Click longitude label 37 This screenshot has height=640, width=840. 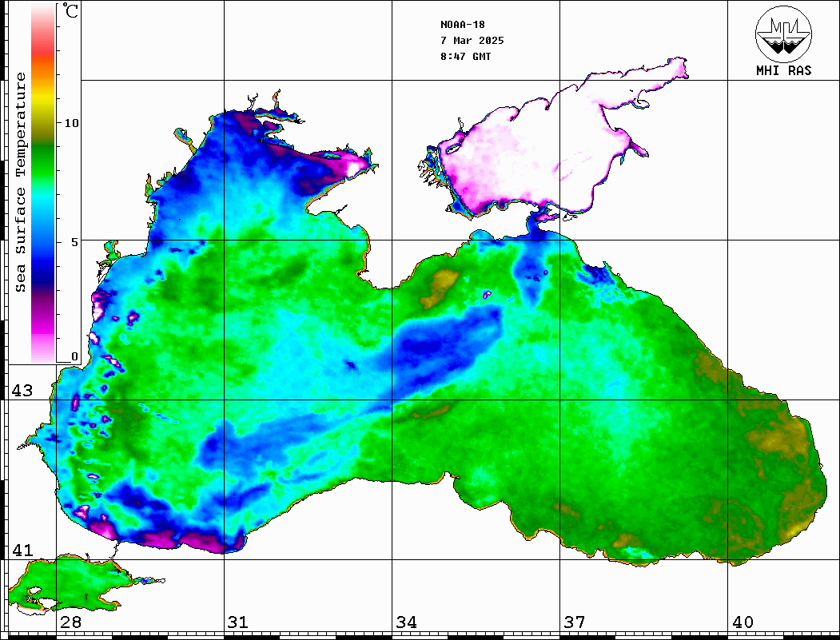pos(574,622)
